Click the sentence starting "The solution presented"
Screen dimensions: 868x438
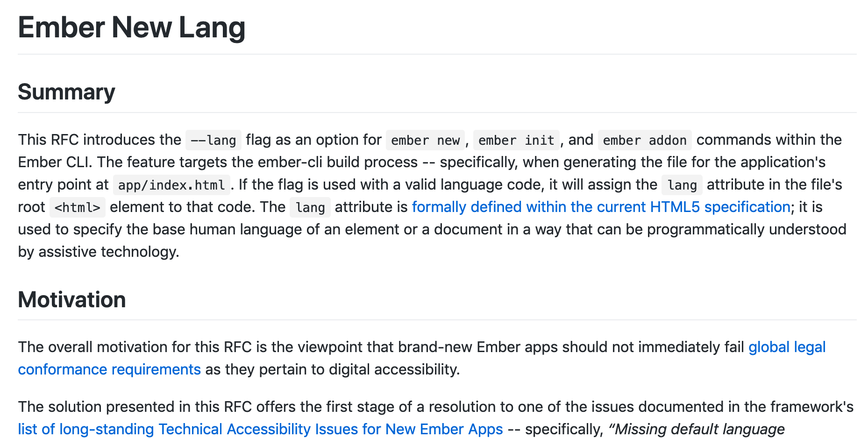coord(234,407)
